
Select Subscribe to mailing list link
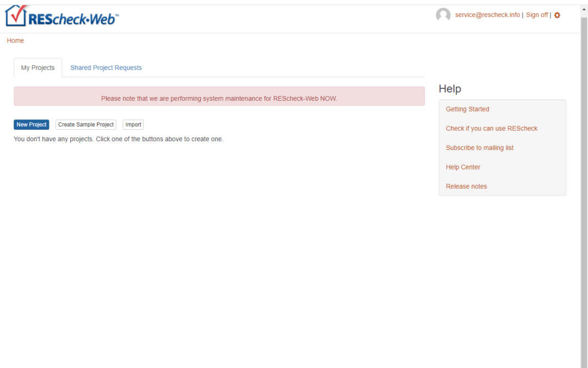(479, 148)
